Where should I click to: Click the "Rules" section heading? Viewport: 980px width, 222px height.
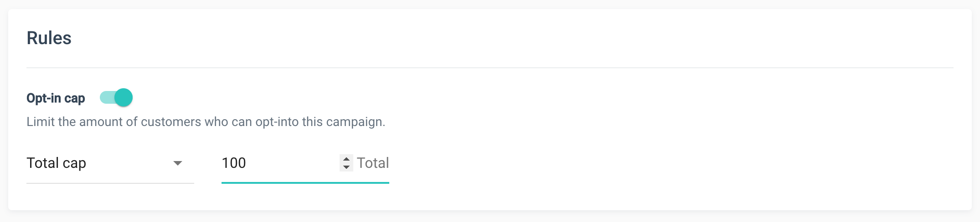pyautogui.click(x=49, y=38)
